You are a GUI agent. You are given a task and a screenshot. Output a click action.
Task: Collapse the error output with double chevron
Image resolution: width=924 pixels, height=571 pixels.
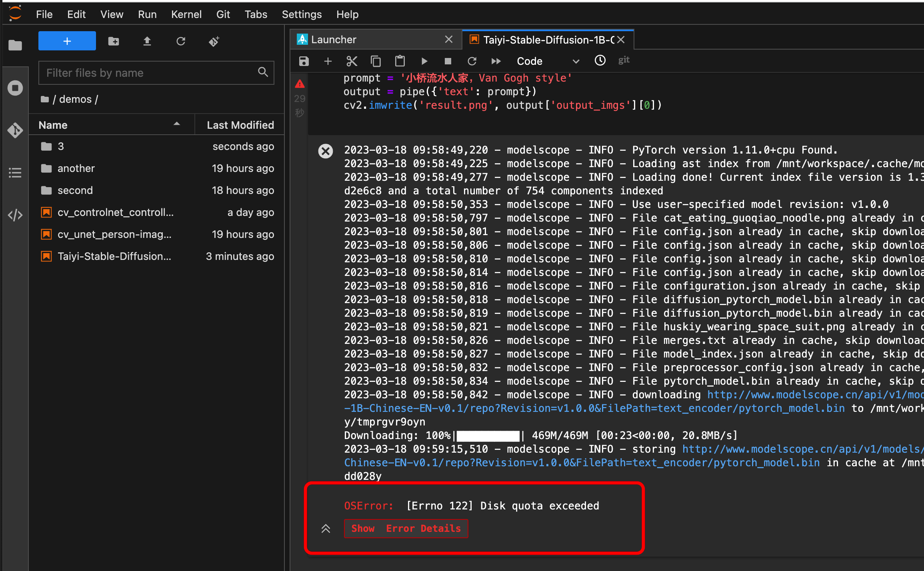(x=326, y=529)
